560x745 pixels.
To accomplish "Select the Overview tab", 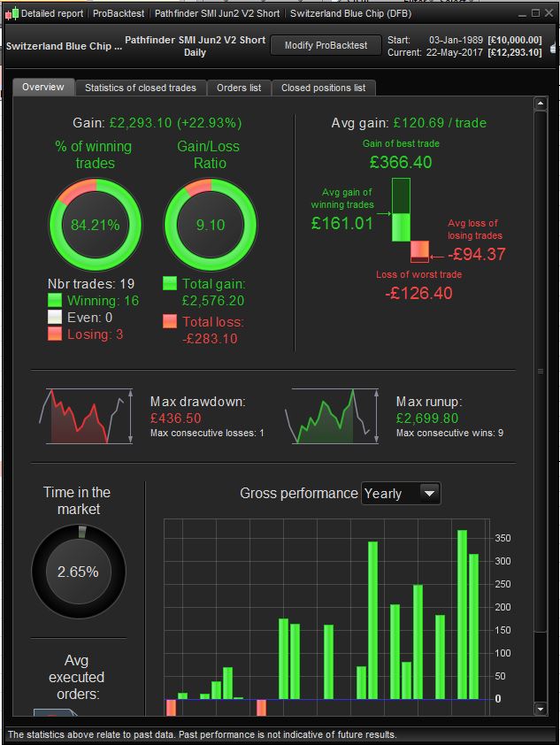I will click(43, 87).
